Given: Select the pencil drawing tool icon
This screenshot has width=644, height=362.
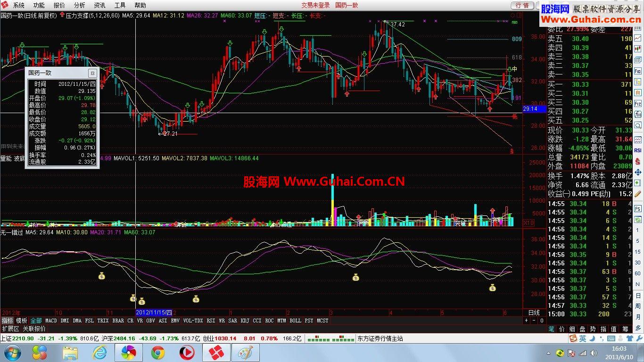Looking at the screenshot, I should pyautogui.click(x=637, y=193).
